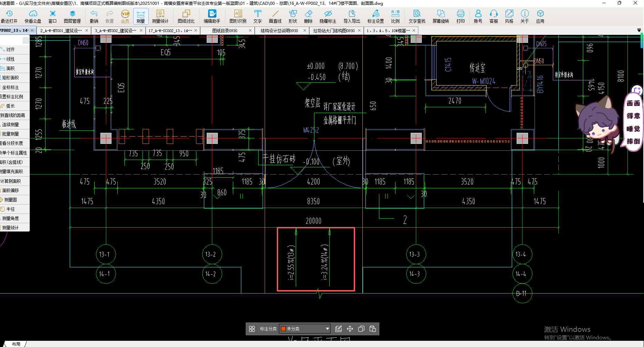Switch to the 结构设计总说明0930 tab

coord(279,31)
